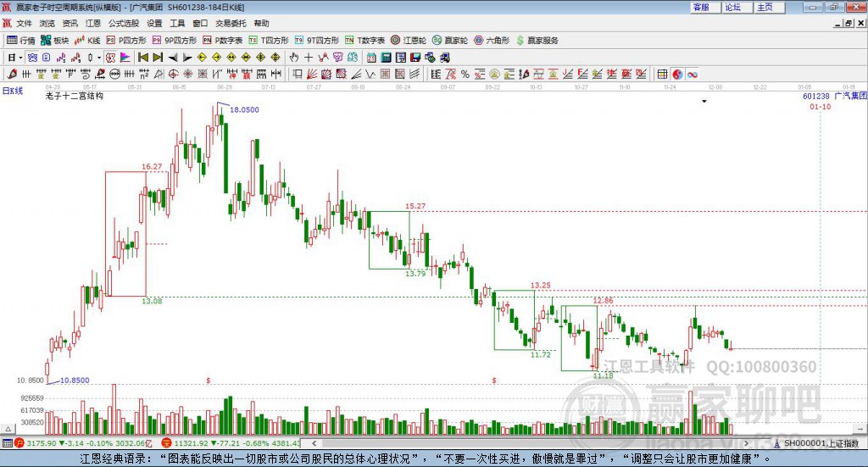This screenshot has width=868, height=467.
Task: Open the 板块 sector view
Action: coord(55,41)
